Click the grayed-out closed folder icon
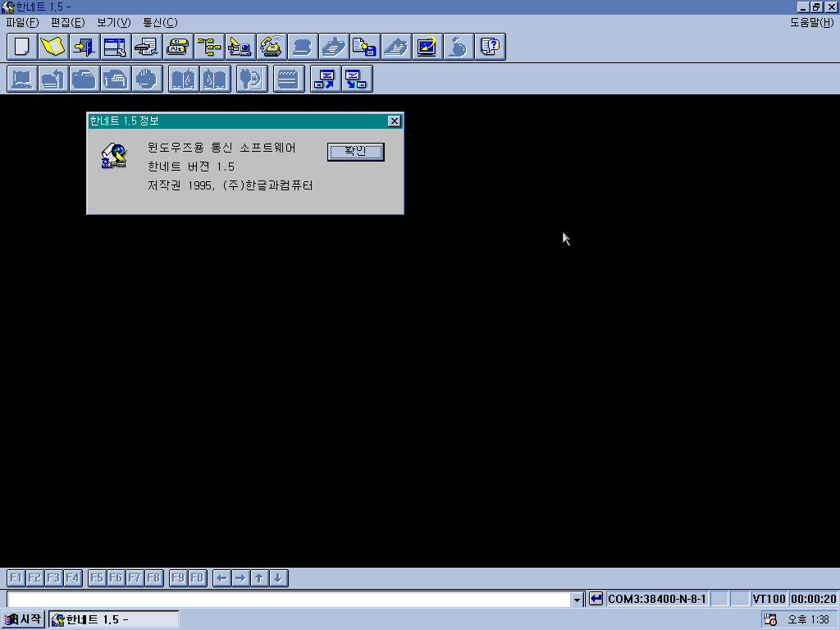 [x=84, y=79]
